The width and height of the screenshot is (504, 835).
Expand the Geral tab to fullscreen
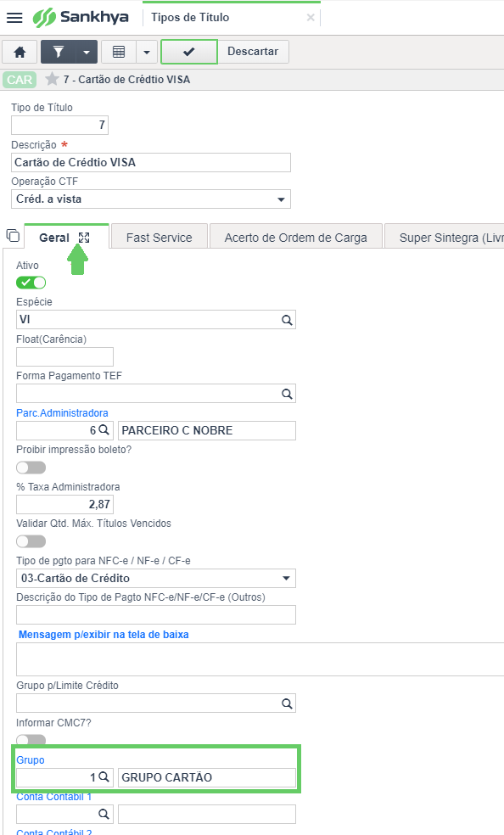(x=84, y=238)
